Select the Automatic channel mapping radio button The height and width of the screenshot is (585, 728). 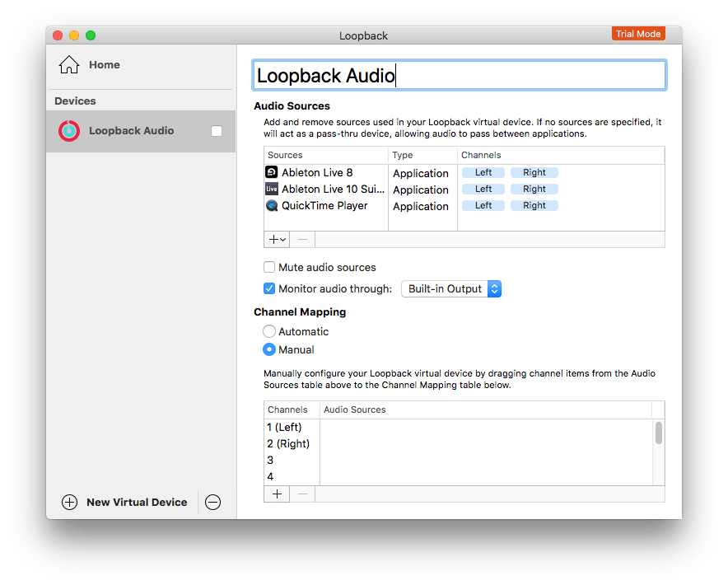268,331
